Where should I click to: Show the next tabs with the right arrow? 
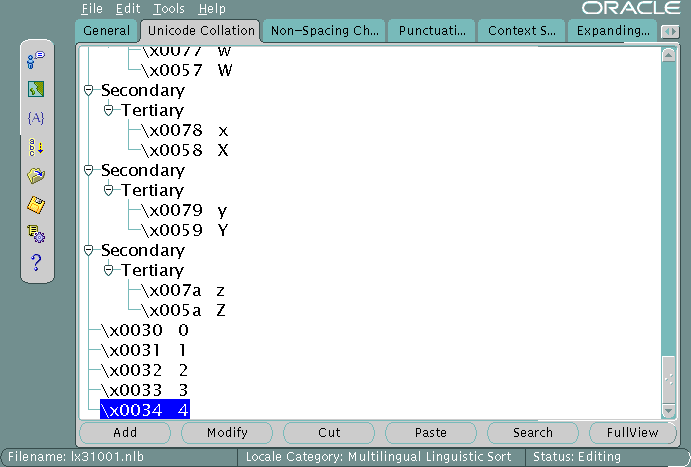674,32
